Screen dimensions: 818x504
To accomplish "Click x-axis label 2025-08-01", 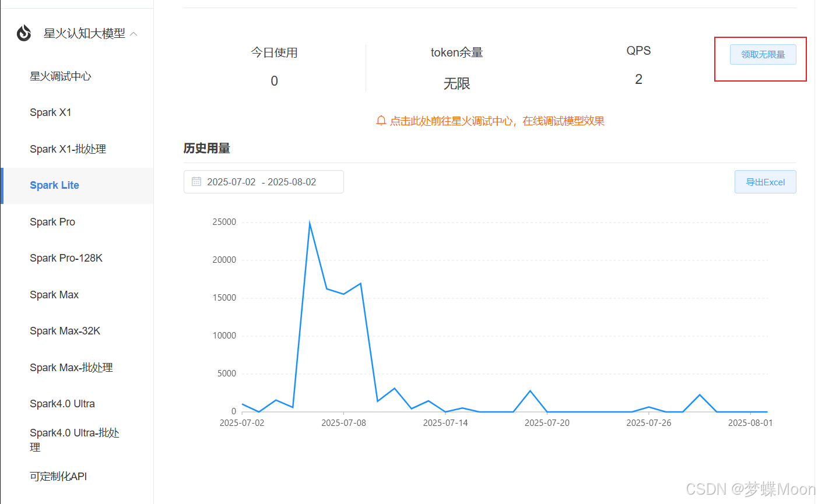I will pyautogui.click(x=750, y=423).
